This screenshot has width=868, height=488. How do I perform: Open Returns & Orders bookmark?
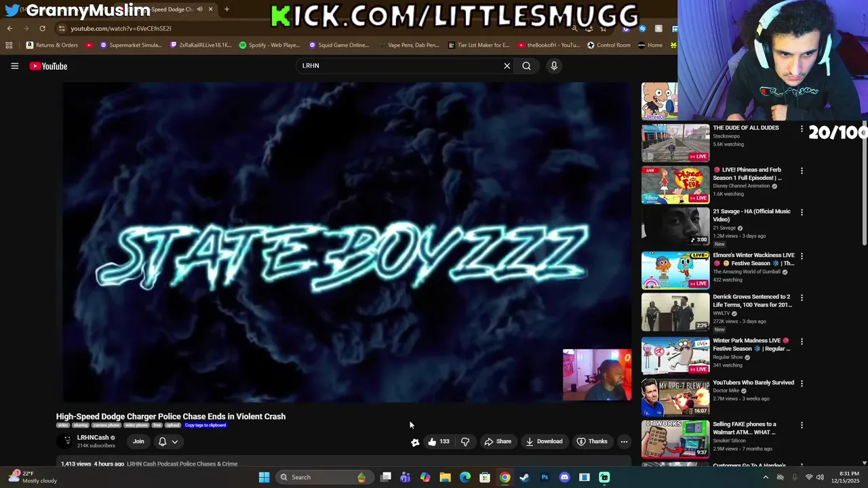click(x=52, y=45)
